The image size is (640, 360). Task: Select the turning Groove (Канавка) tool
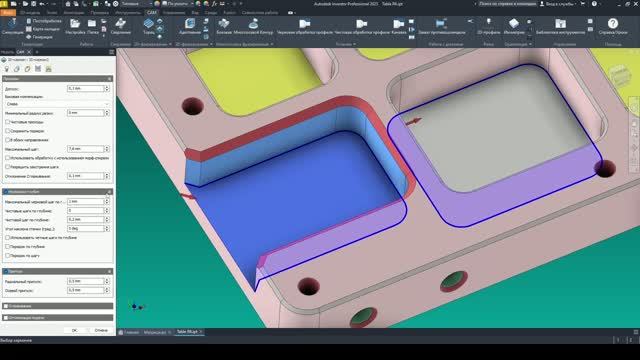(x=398, y=26)
